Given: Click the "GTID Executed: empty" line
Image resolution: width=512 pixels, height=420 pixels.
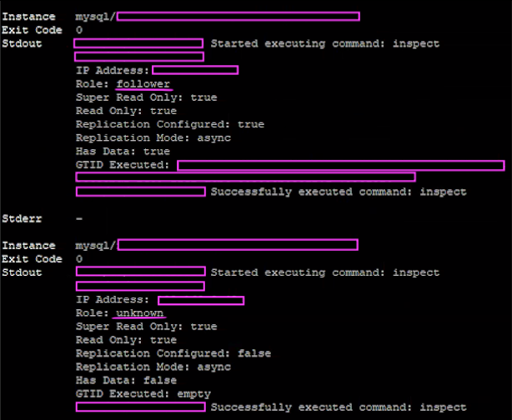Looking at the screenshot, I should tap(143, 393).
